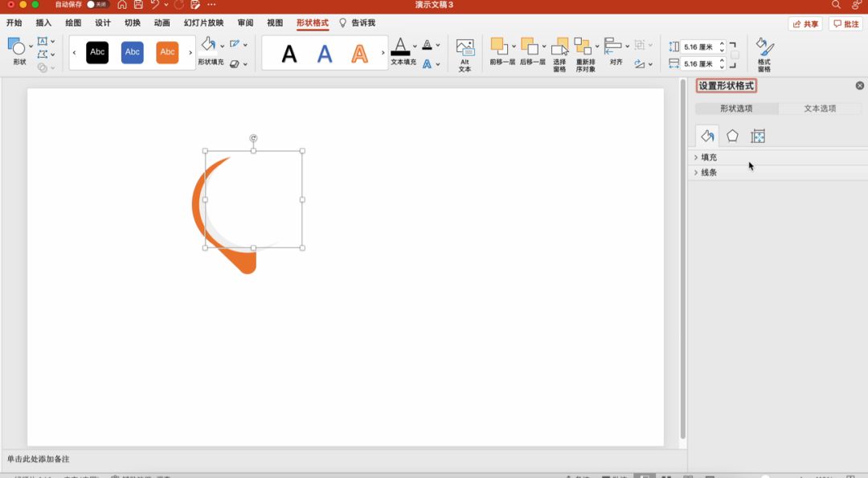Click the shape height input field
868x478 pixels.
tap(700, 47)
